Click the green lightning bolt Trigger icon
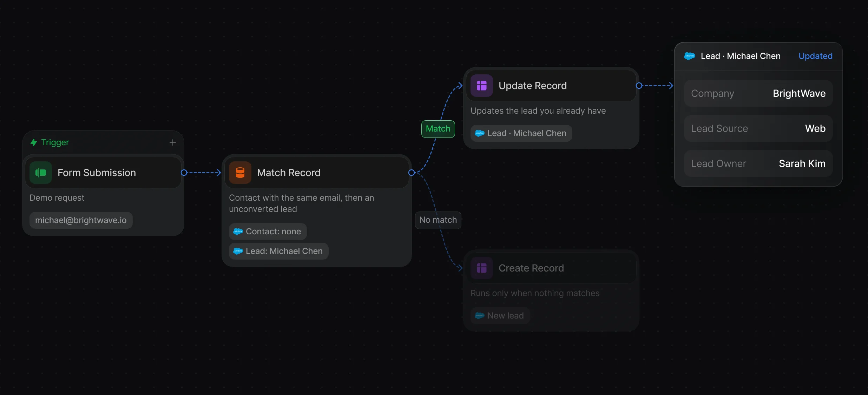The image size is (868, 395). (34, 142)
